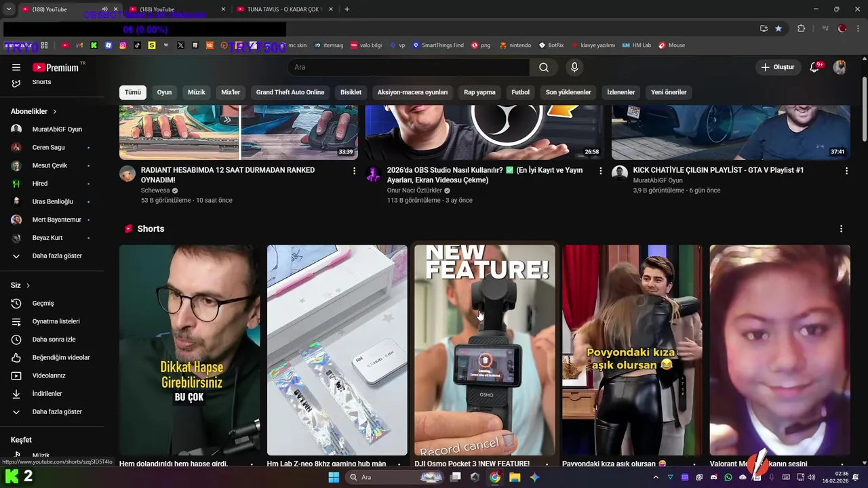Open options menu for KICK CHATİYLE video
Screen dimensions: 868x488
(x=846, y=171)
